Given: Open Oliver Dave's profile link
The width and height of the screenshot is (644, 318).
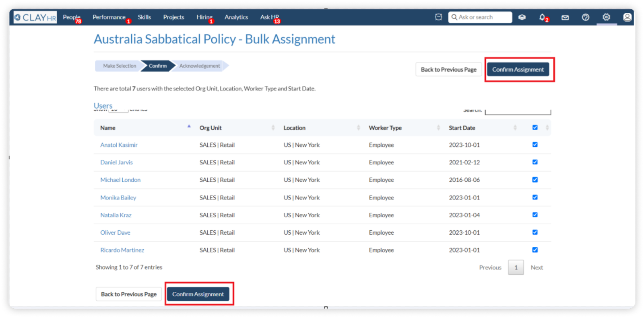Looking at the screenshot, I should point(115,233).
